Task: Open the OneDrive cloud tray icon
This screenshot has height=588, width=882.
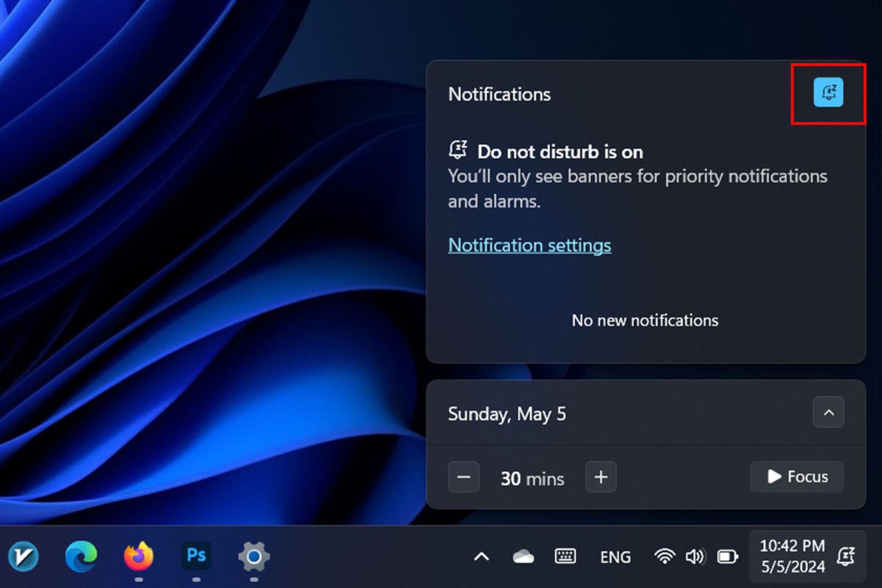Action: pos(523,557)
